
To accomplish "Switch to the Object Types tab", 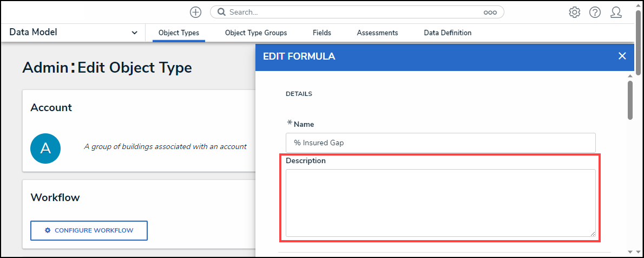I will click(x=179, y=33).
